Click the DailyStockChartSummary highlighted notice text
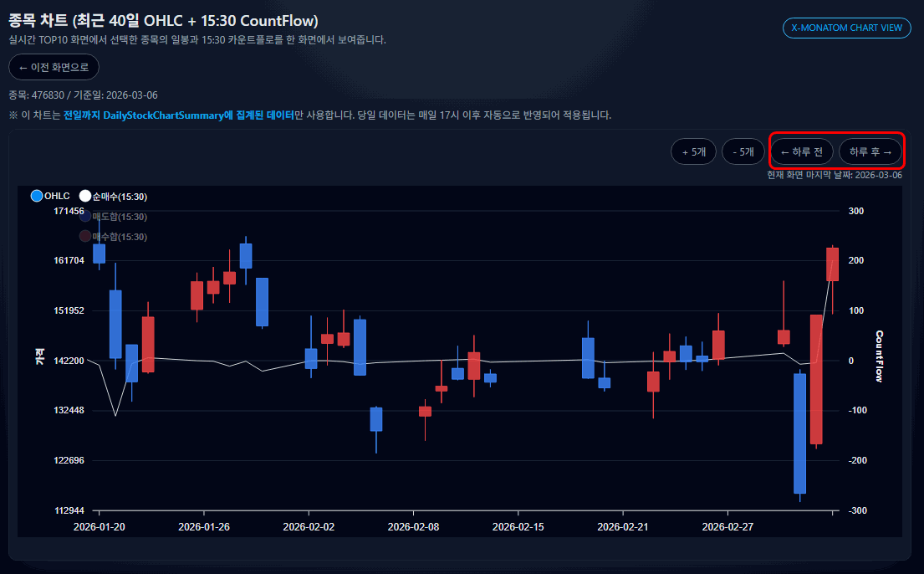The height and width of the screenshot is (574, 924). [179, 115]
